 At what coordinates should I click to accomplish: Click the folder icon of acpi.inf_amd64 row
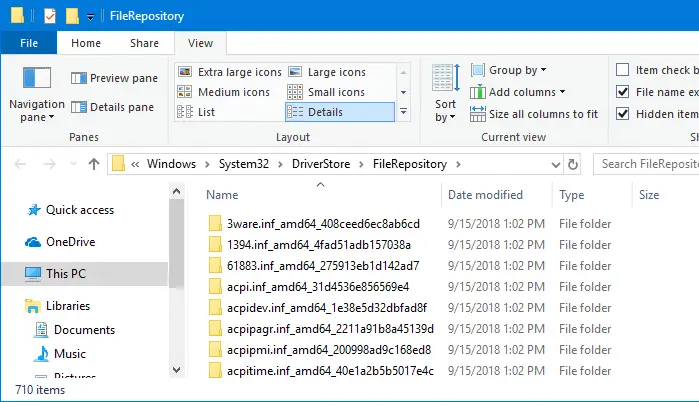215,286
